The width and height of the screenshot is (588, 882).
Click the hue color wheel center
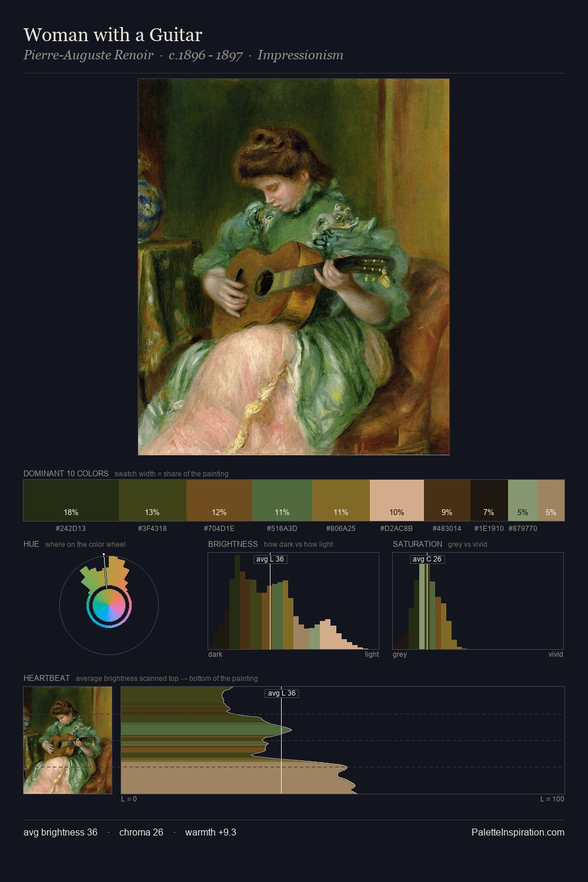coord(109,605)
